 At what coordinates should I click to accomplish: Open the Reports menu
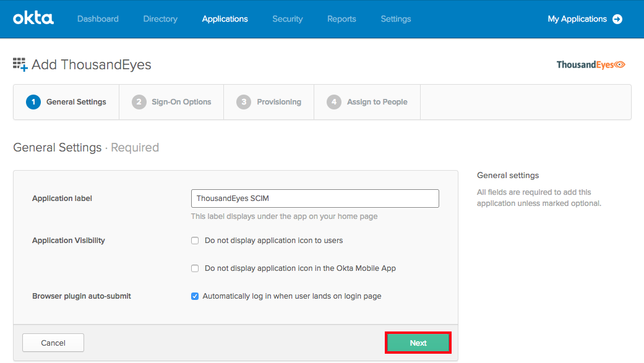341,19
